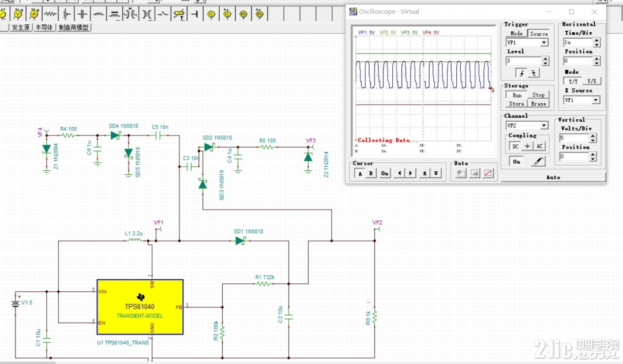Screen dimensions: 623x364
Task: Adjust the Time/Div stepper
Action: [x=597, y=42]
